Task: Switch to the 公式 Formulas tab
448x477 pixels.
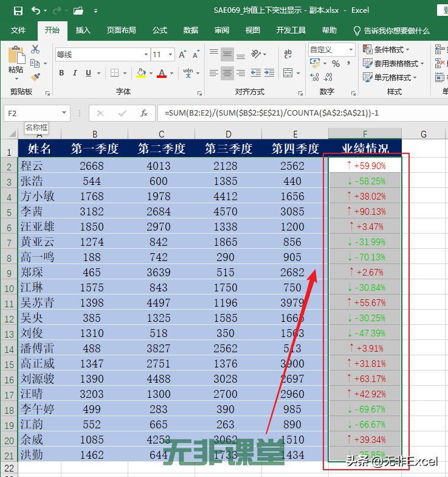Action: (160, 30)
